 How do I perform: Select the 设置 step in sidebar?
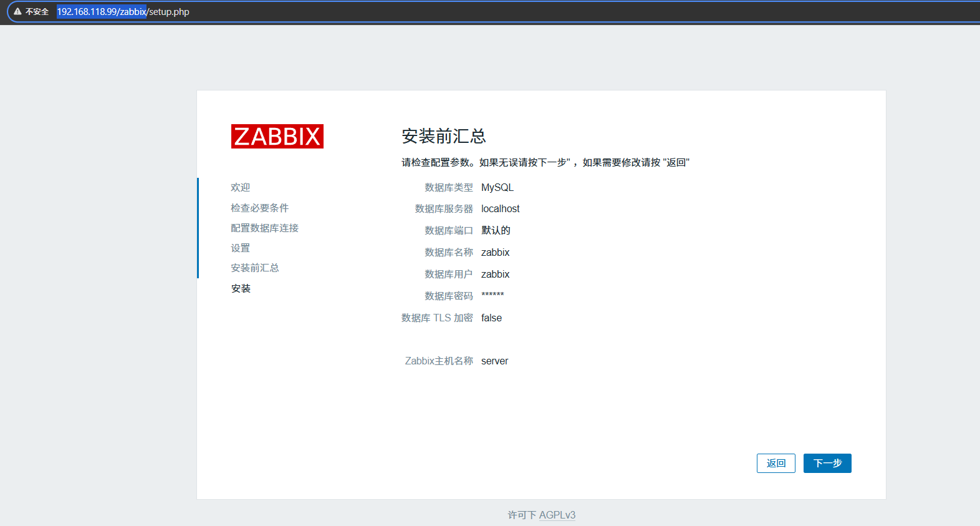(240, 248)
